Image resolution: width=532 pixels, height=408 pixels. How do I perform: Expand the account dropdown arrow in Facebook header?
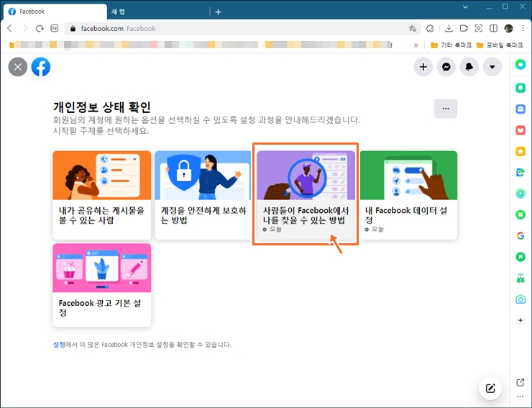click(492, 67)
